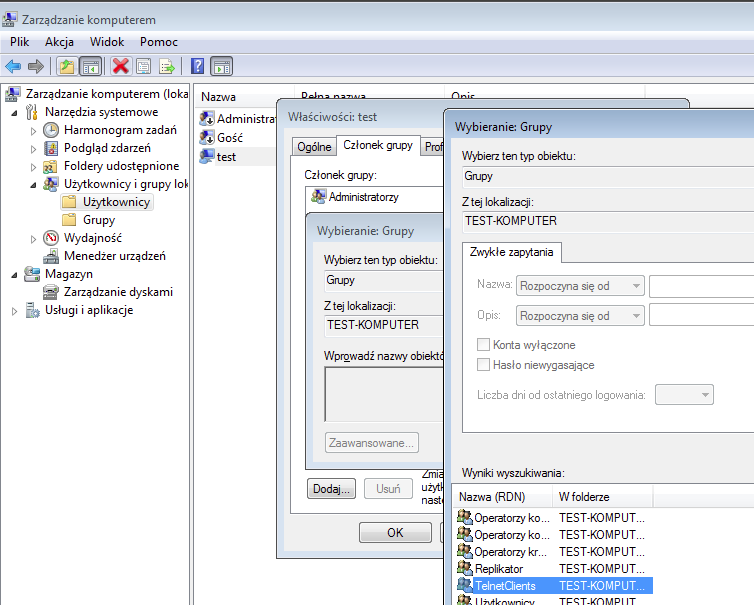The height and width of the screenshot is (605, 754).
Task: Select the Operatorzy kr... search result
Action: point(553,551)
